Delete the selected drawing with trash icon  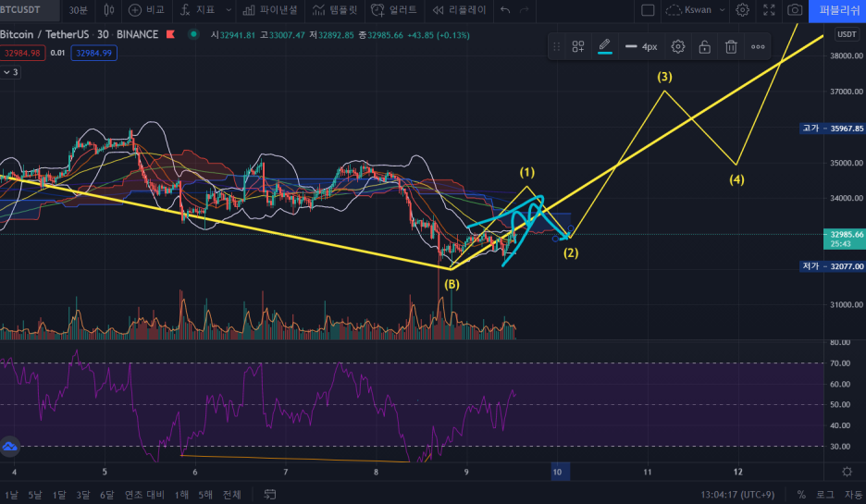[731, 47]
